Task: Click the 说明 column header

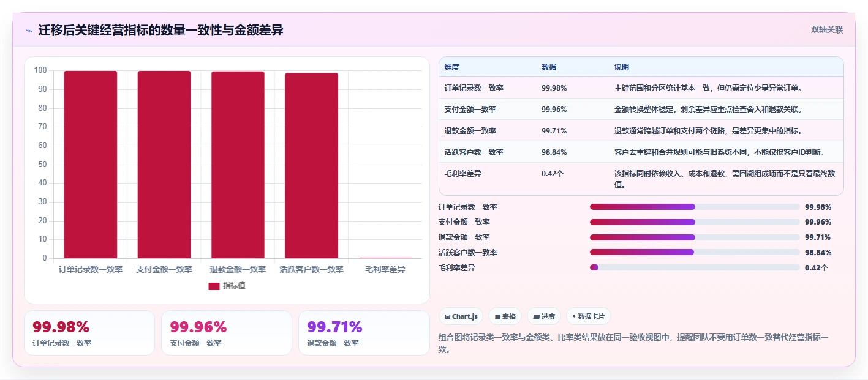Action: point(622,67)
